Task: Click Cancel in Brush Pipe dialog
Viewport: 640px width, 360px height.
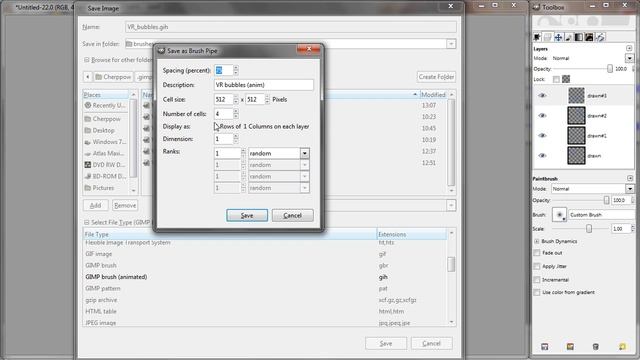Action: [293, 216]
